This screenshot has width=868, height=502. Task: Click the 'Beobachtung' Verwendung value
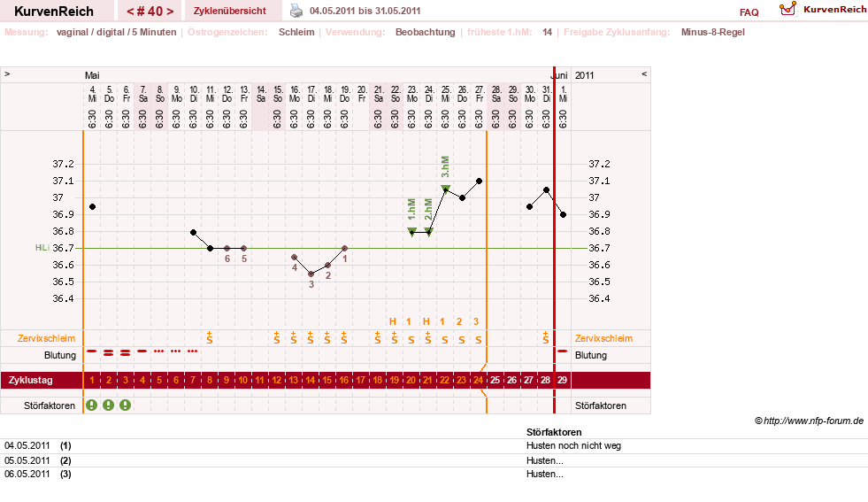(425, 32)
